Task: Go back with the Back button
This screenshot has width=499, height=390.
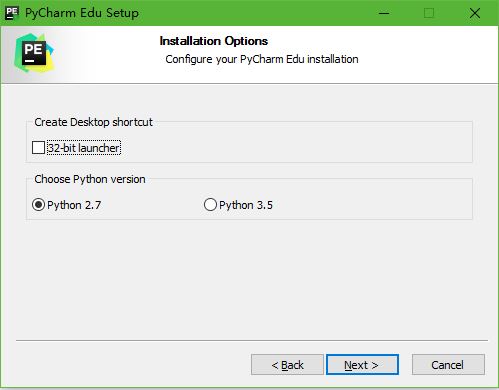Action: [x=287, y=365]
